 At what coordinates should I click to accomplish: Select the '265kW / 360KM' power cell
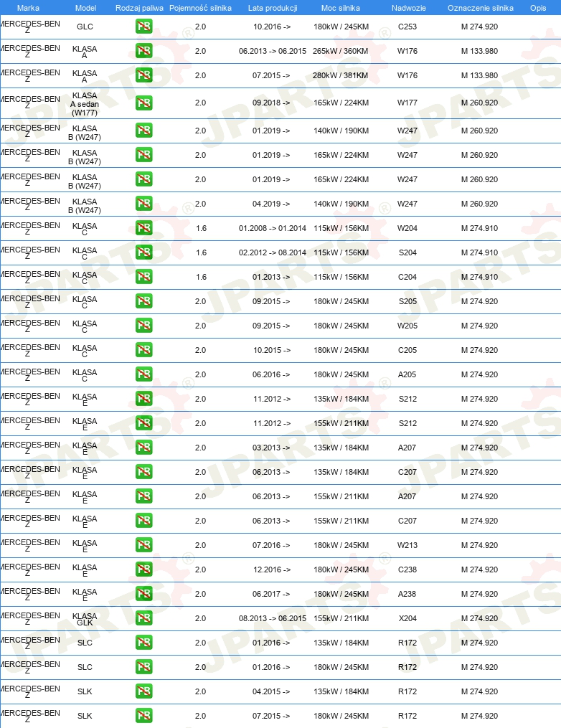tap(341, 51)
